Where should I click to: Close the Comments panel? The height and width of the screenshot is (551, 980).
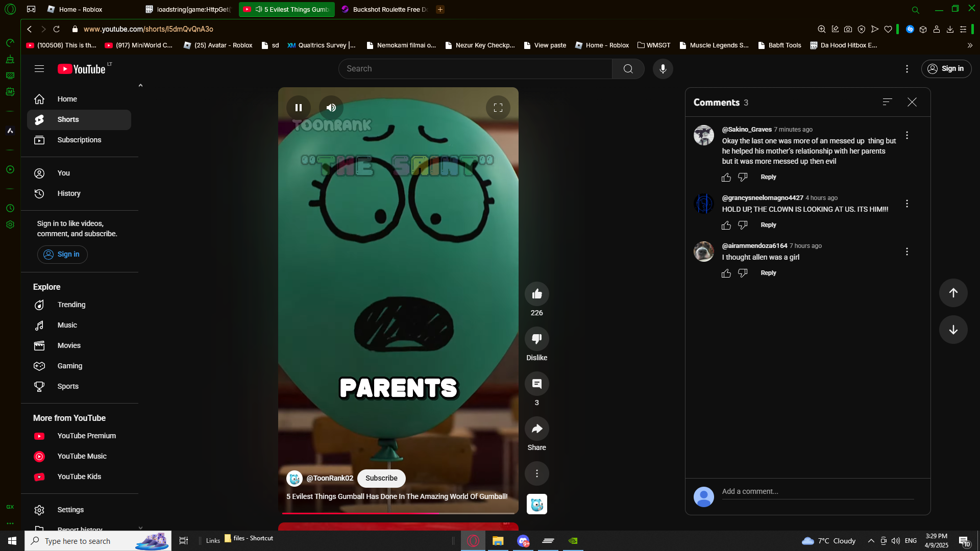click(912, 102)
